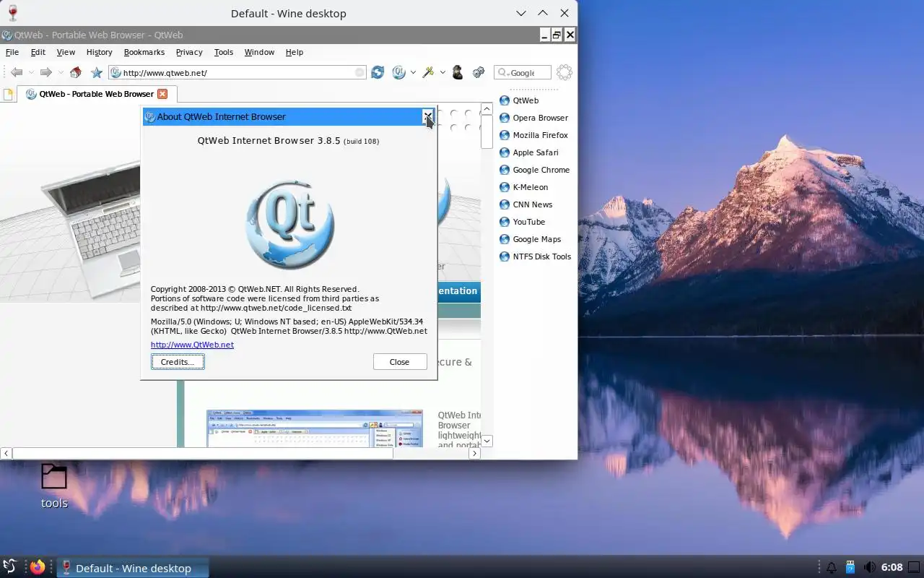This screenshot has height=578, width=924.
Task: Expand dropdown next to magic wand
Action: 442,73
